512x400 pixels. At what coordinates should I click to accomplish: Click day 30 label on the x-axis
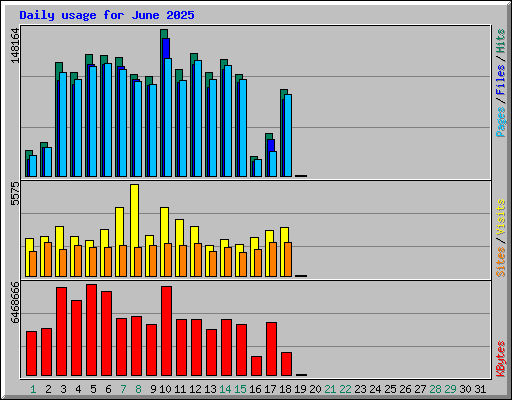pyautogui.click(x=465, y=389)
